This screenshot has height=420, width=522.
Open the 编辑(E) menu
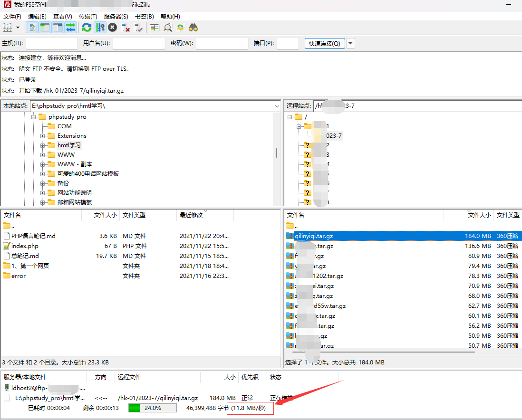click(37, 16)
